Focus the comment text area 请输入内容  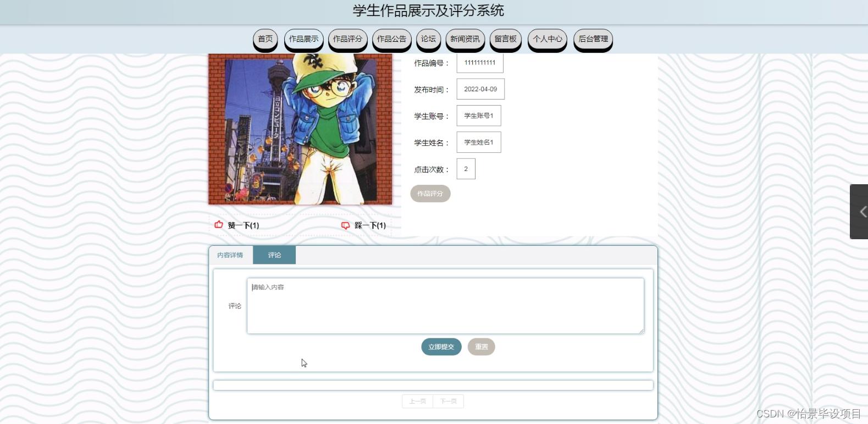point(446,306)
